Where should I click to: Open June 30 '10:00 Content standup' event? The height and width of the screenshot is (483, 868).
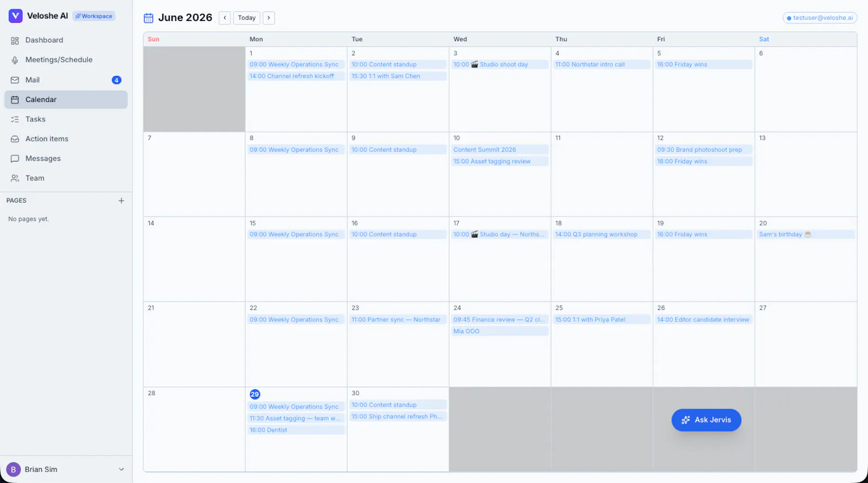(x=398, y=405)
